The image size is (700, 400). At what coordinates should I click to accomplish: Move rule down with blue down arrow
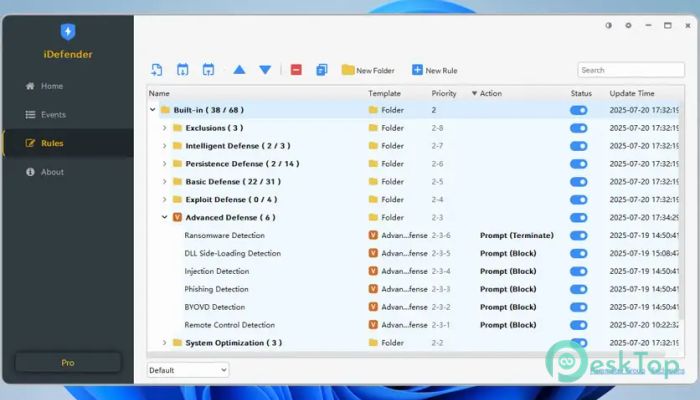[265, 70]
